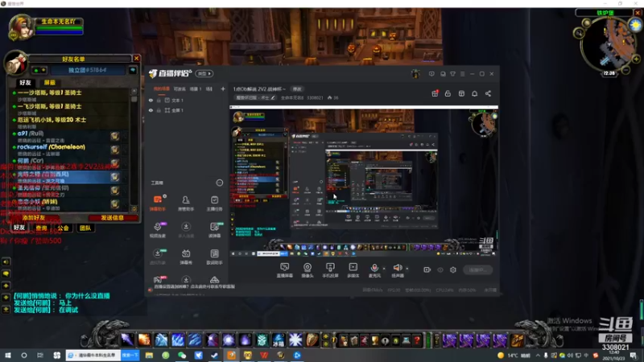Open the 房管助手 room manager tool
The width and height of the screenshot is (644, 362).
coord(186,203)
